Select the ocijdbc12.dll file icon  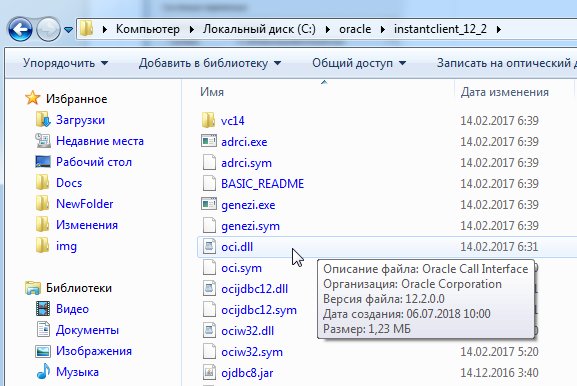209,288
